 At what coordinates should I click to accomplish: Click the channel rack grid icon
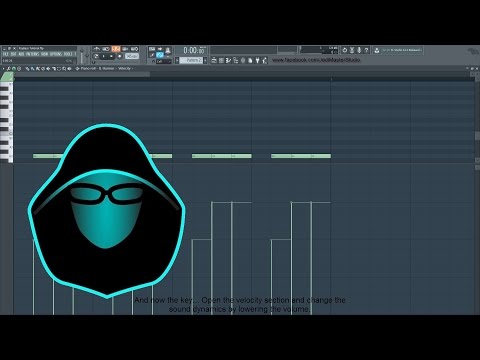221,60
